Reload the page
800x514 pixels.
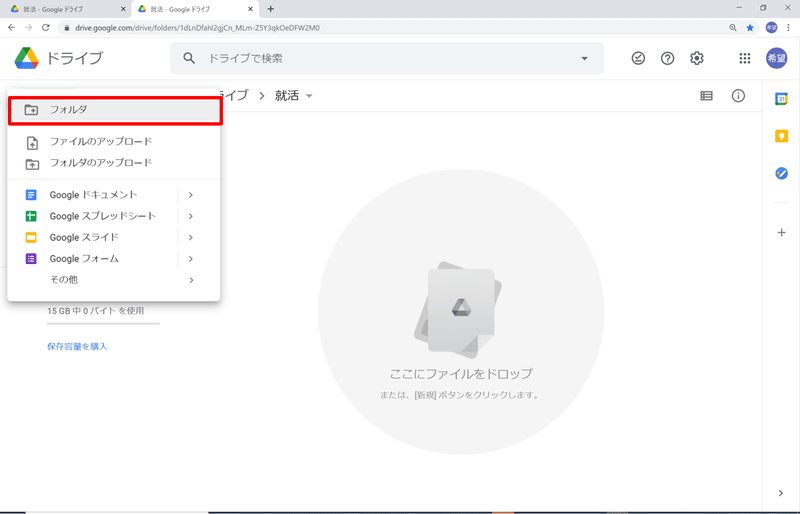(46, 28)
